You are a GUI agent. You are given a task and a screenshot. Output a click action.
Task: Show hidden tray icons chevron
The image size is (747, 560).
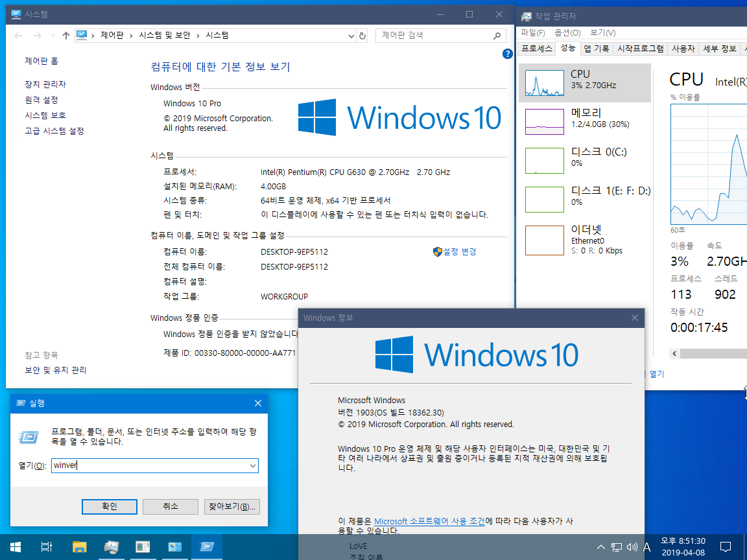tap(601, 547)
